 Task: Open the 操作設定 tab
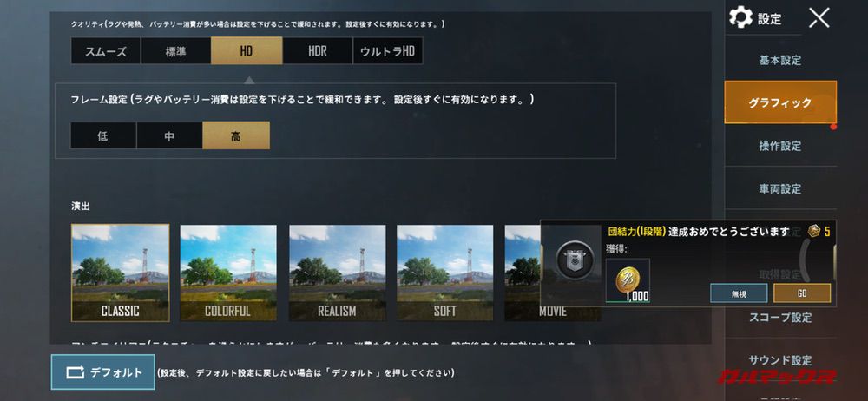[780, 146]
